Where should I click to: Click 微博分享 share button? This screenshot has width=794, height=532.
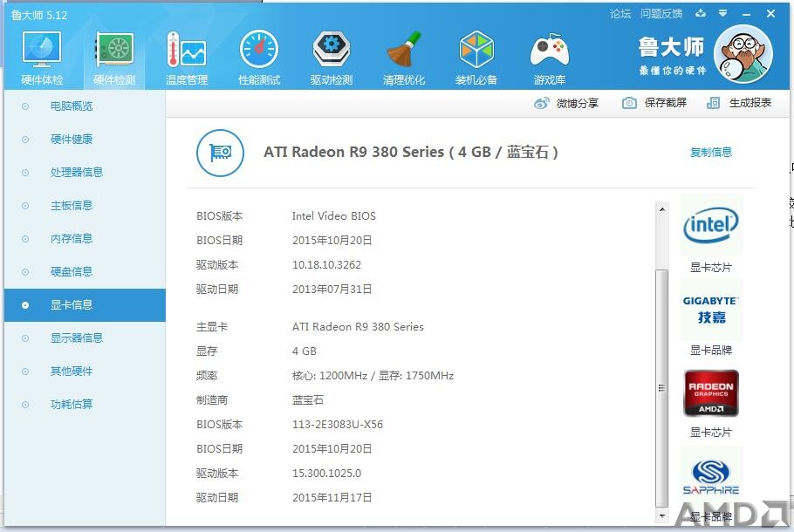tap(566, 103)
